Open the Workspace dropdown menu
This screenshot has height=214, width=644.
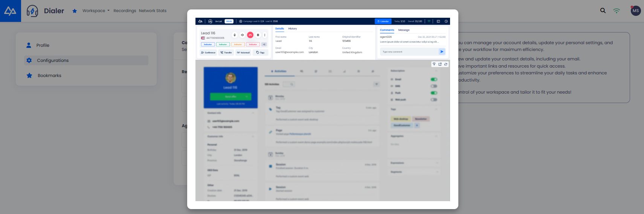96,11
